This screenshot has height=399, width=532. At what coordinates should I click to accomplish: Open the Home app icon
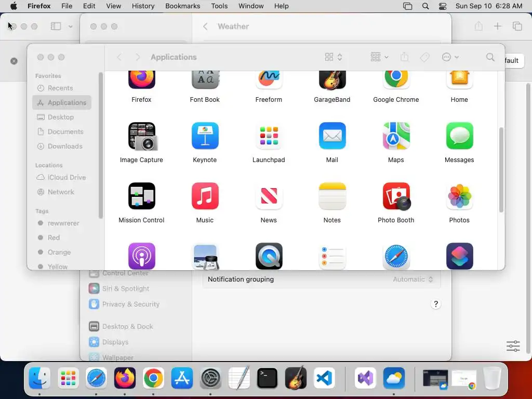pyautogui.click(x=459, y=80)
